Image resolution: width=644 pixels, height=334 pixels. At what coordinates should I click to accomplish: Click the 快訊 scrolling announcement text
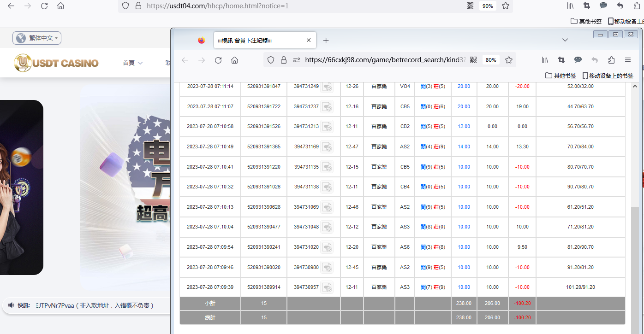point(95,305)
